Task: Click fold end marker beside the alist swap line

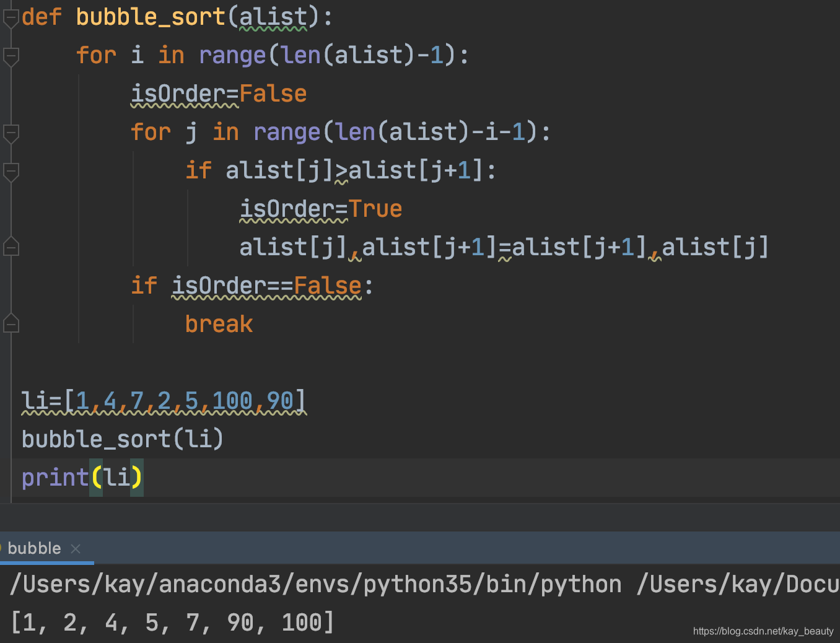Action: point(11,247)
